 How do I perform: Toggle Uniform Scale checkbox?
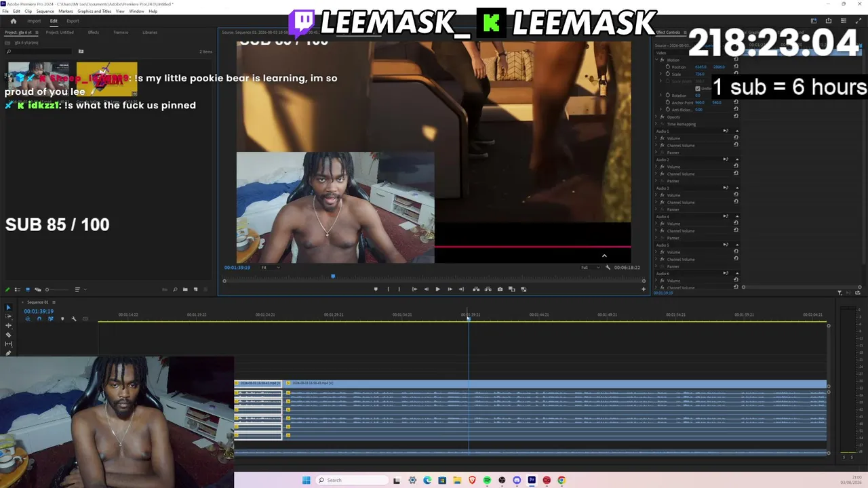point(697,88)
